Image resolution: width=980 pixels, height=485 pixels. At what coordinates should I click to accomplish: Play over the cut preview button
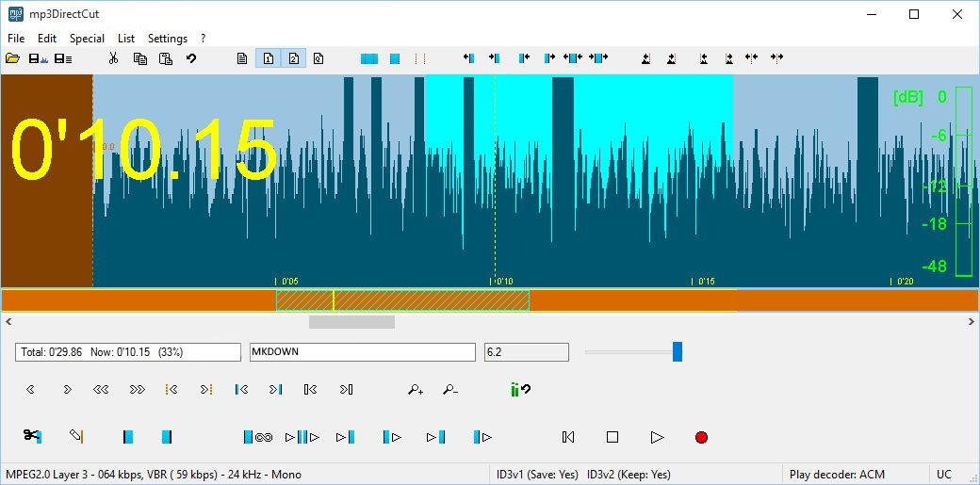pos(302,437)
